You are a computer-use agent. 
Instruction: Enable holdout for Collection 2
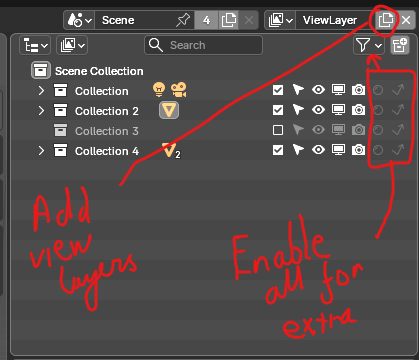click(x=378, y=110)
